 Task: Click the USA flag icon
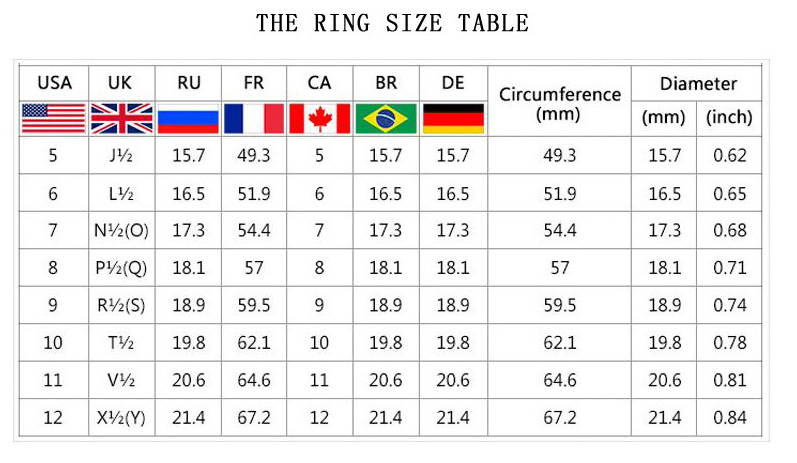53,119
